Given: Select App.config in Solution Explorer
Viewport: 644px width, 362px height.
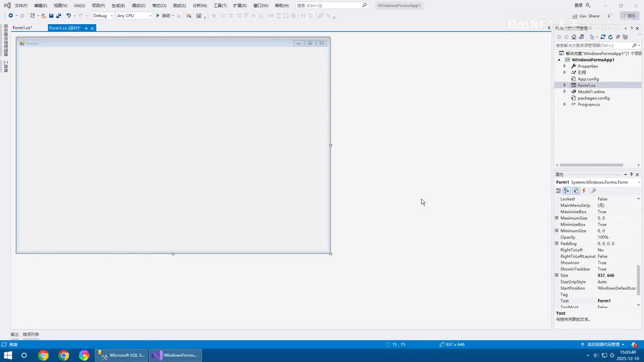Looking at the screenshot, I should 588,79.
